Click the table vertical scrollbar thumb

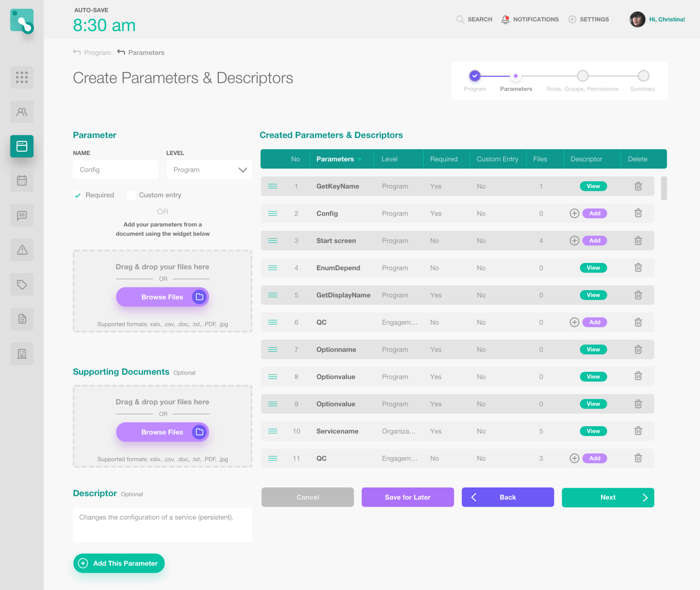click(664, 188)
